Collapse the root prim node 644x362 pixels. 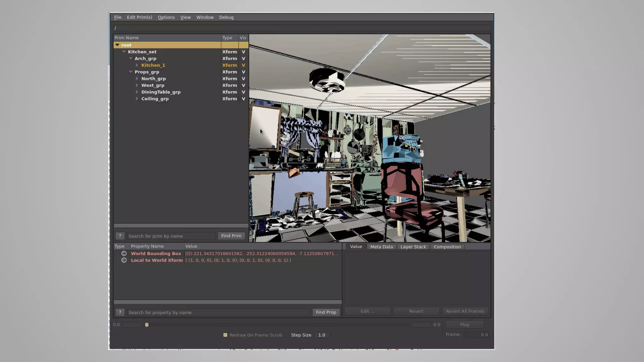click(x=117, y=45)
